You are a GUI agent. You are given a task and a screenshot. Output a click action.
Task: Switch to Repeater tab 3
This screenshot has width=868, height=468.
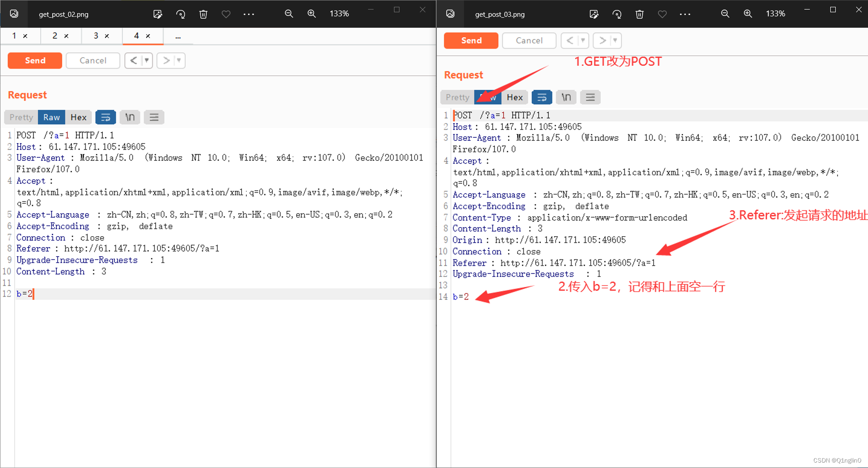[x=96, y=35]
